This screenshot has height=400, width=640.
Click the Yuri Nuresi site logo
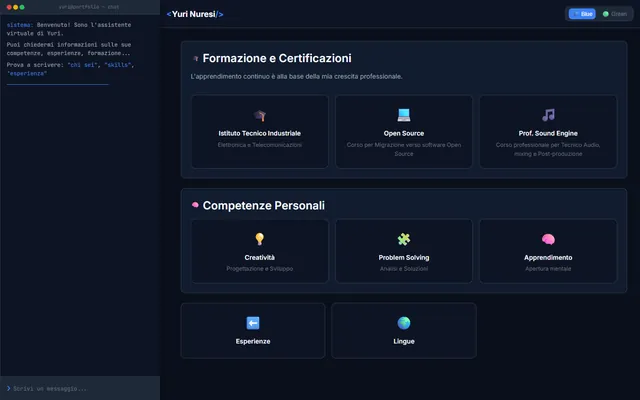tap(195, 14)
